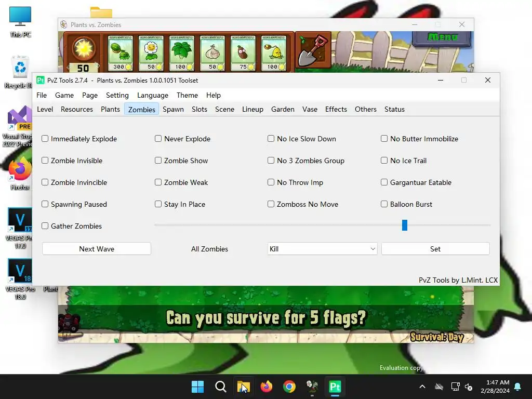Open the Windows Start menu
The image size is (532, 399).
[197, 387]
